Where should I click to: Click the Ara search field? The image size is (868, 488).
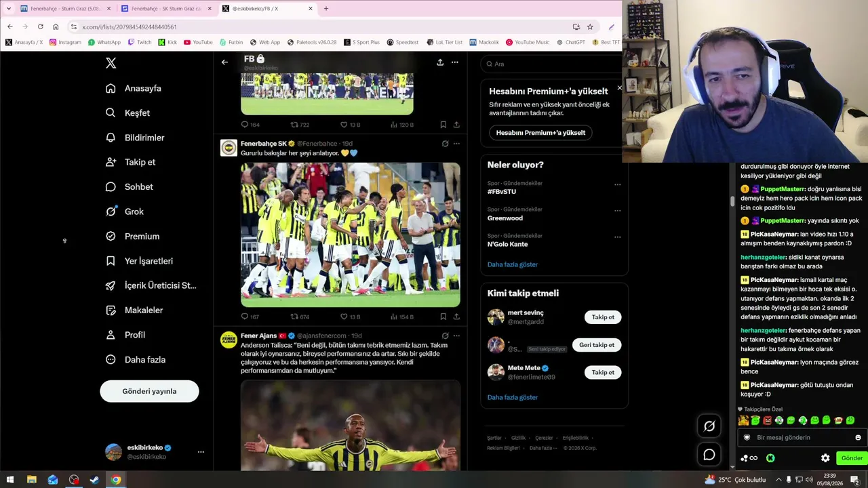pyautogui.click(x=551, y=64)
